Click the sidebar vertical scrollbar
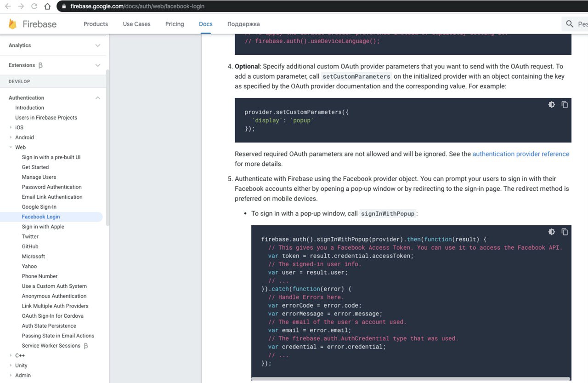This screenshot has height=383, width=588. click(108, 147)
